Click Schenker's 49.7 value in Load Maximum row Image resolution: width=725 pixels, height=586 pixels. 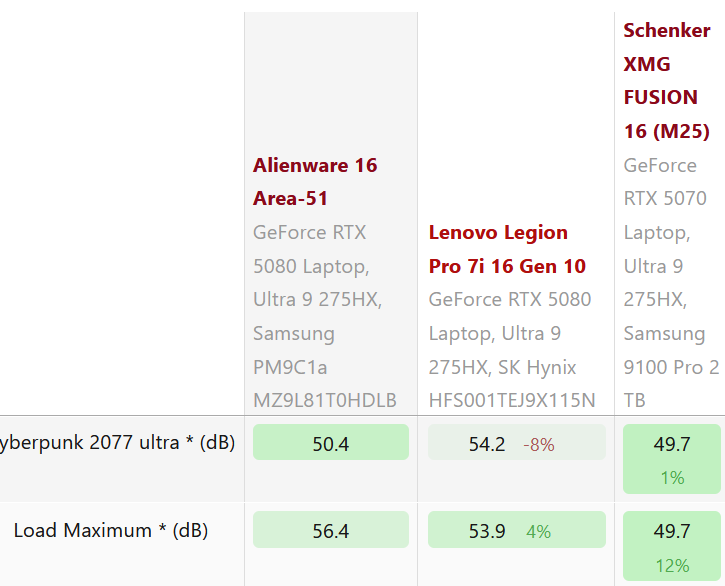coord(671,530)
